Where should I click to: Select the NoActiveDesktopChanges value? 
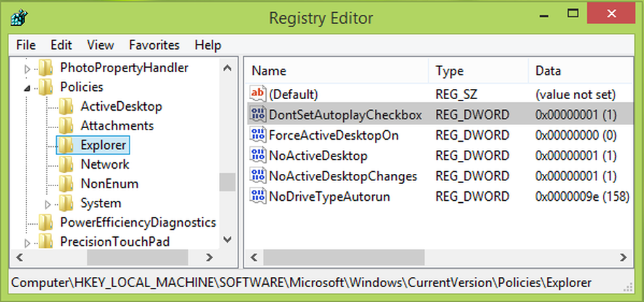coord(343,176)
